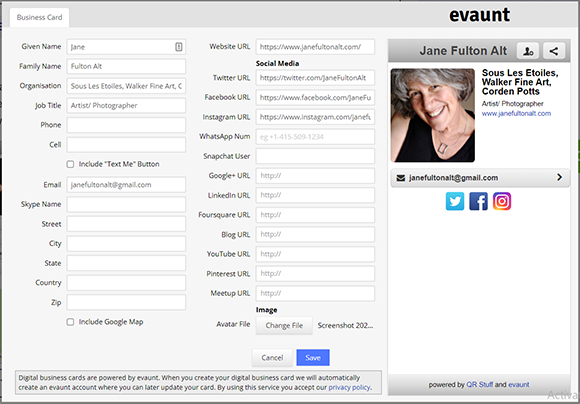
Task: Click the profile photo on the card
Action: click(x=433, y=115)
